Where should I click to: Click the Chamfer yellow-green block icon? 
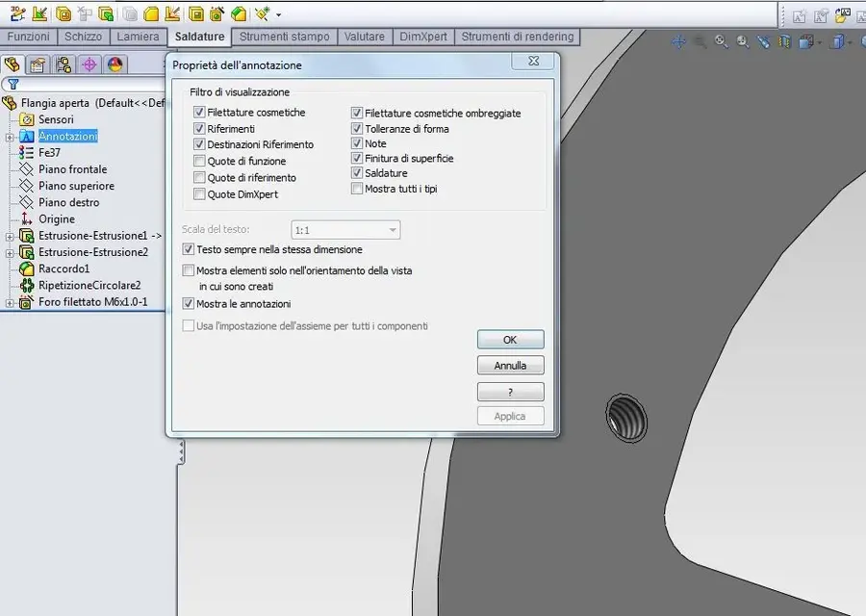click(x=239, y=13)
